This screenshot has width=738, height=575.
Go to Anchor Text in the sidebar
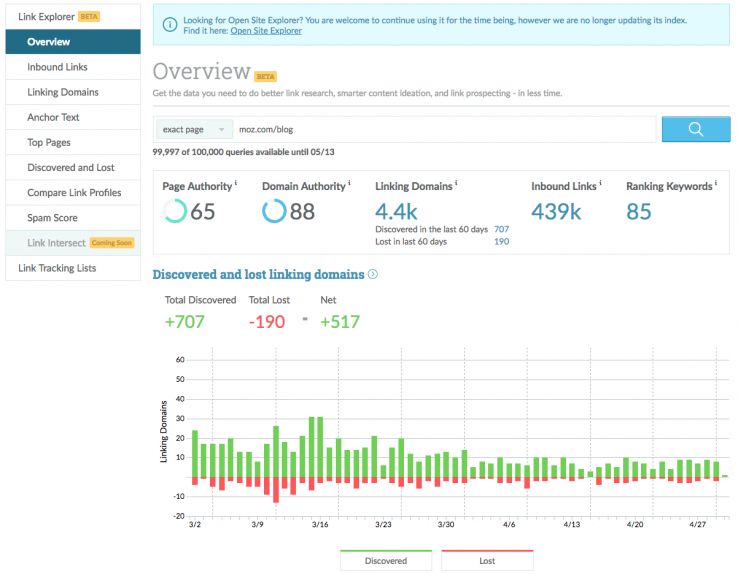point(53,117)
